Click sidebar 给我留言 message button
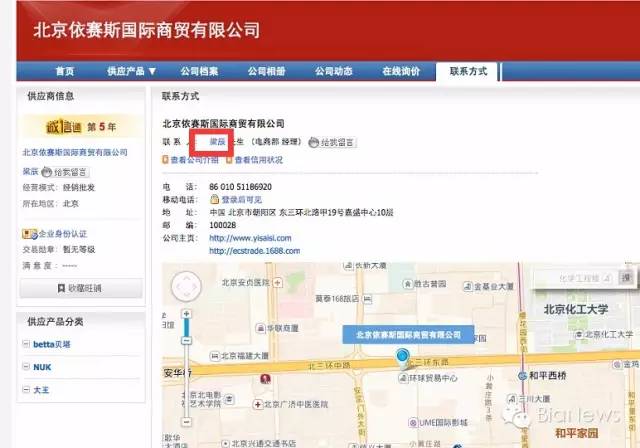The image size is (640, 448). click(x=65, y=172)
